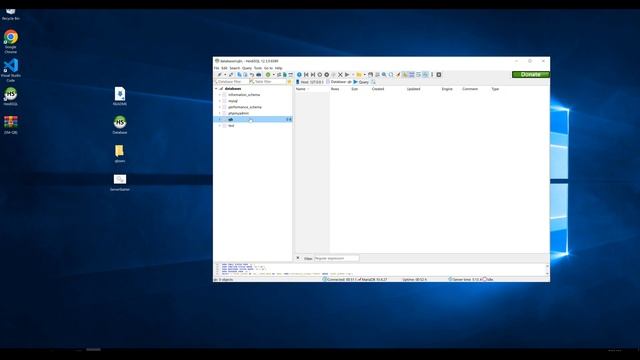640x360 pixels.
Task: Click the Insert row circle icon
Action: click(320, 75)
